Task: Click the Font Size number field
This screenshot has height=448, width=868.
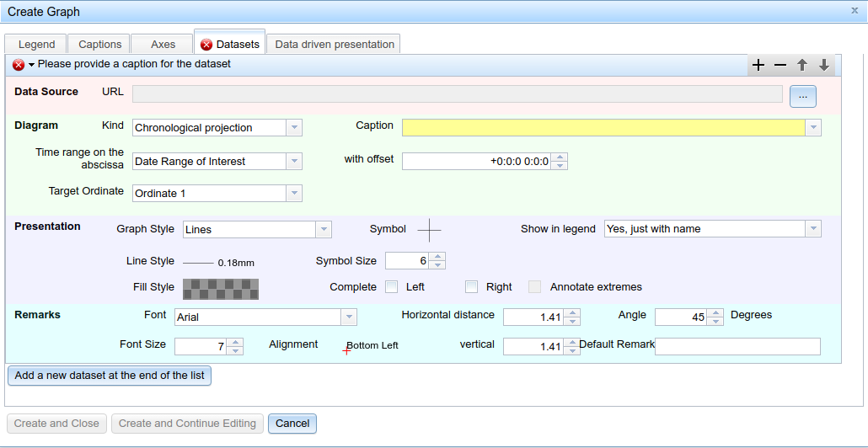Action: point(201,347)
